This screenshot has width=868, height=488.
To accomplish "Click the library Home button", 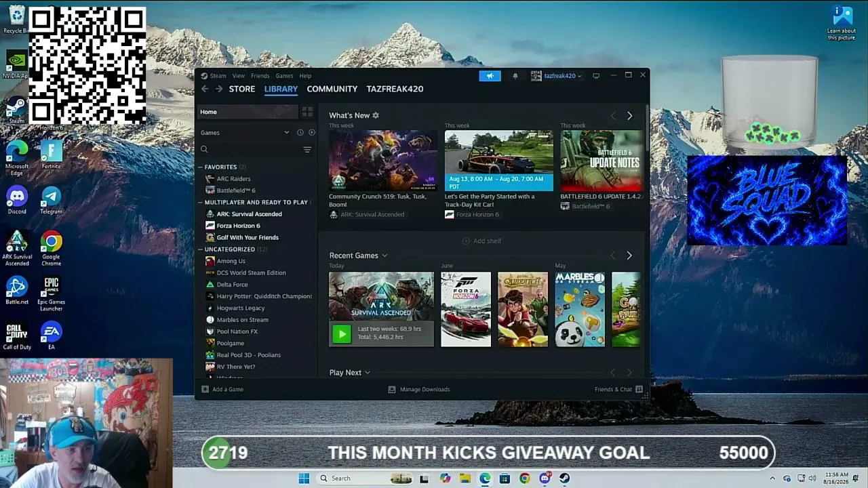I will coord(248,112).
